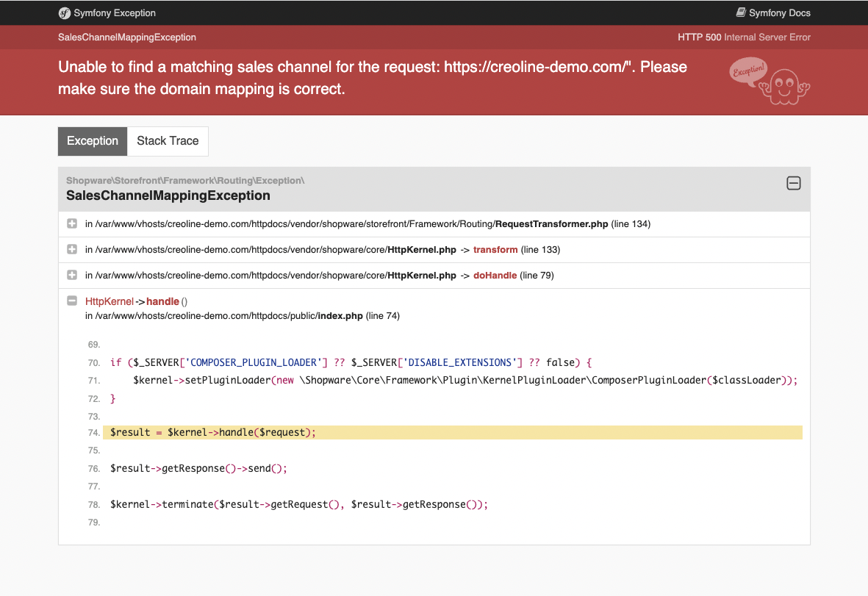Click the index.php (line 74) file path
Image resolution: width=868 pixels, height=596 pixels.
point(243,316)
